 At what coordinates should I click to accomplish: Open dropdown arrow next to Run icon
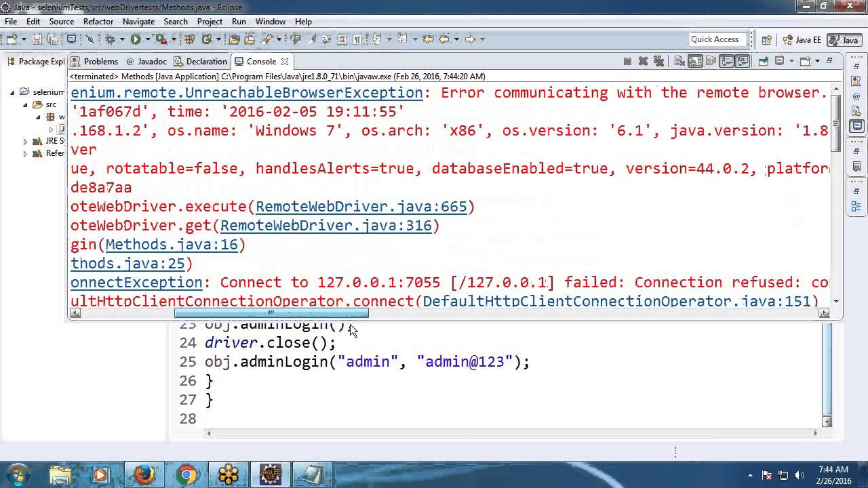[148, 39]
